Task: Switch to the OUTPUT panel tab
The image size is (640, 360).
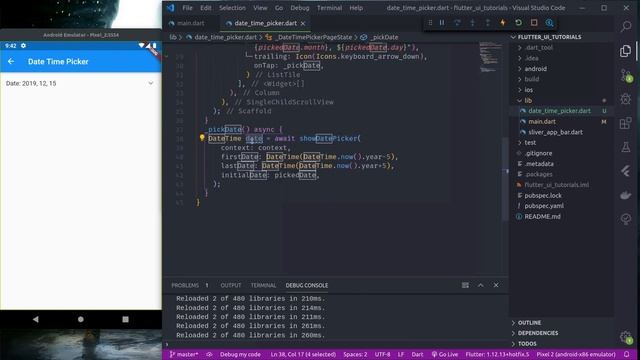Action: [231, 285]
